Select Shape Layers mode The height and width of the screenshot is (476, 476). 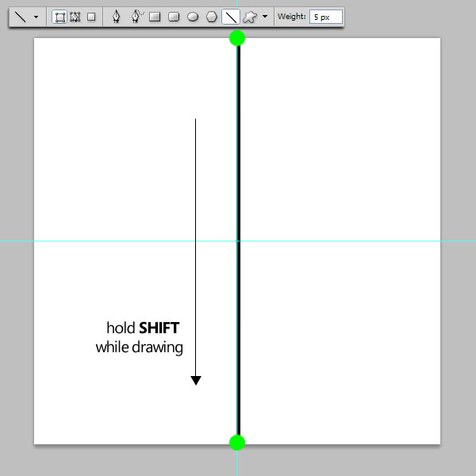59,17
